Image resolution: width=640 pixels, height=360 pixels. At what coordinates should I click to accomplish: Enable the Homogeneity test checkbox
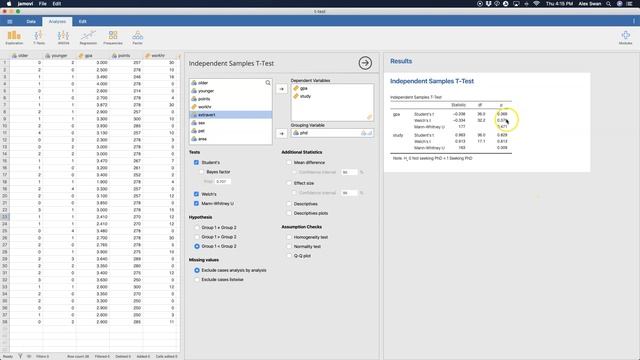click(289, 237)
